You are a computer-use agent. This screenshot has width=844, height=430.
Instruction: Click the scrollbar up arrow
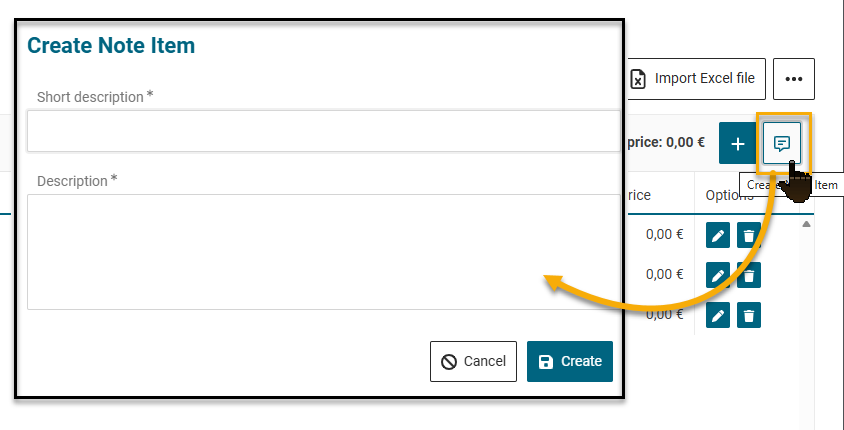806,224
